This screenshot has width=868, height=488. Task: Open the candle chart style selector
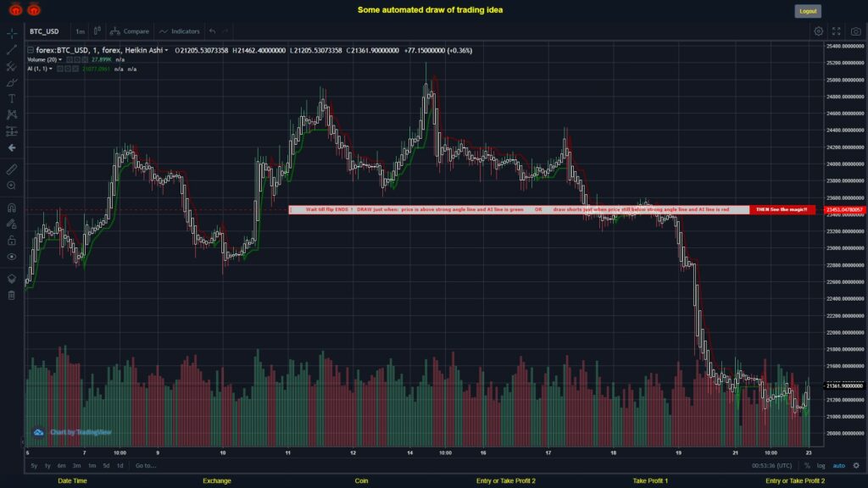coord(97,31)
